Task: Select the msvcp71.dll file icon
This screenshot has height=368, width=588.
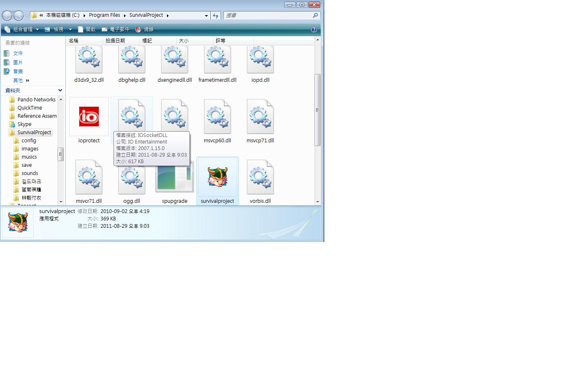Action: tap(260, 117)
